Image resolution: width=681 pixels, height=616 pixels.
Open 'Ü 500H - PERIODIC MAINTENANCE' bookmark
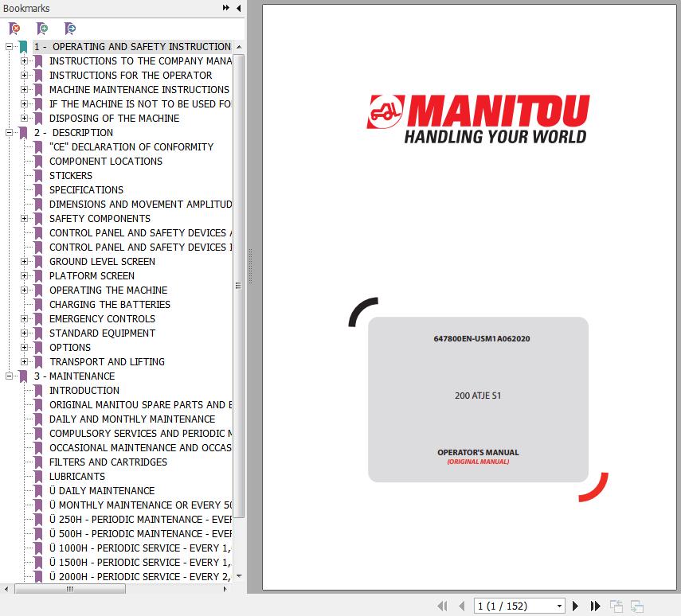[x=140, y=534]
